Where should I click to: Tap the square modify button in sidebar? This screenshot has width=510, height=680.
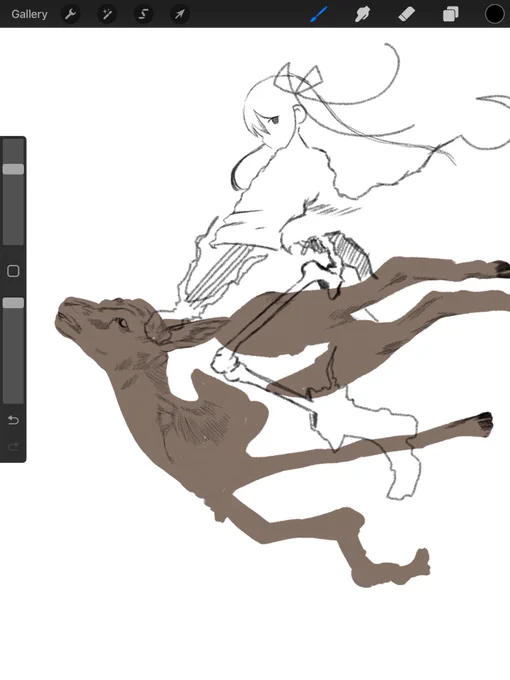pos(13,271)
